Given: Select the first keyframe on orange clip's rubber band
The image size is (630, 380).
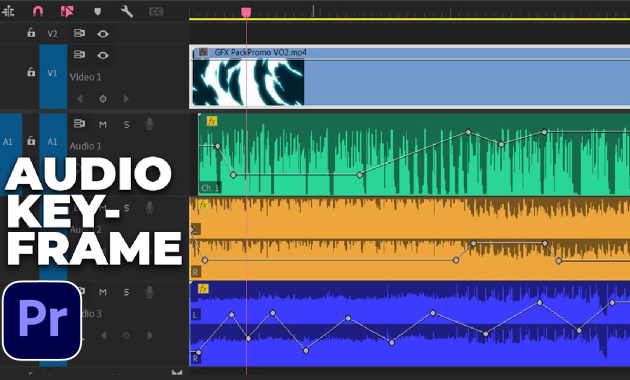Looking at the screenshot, I should (192, 229).
